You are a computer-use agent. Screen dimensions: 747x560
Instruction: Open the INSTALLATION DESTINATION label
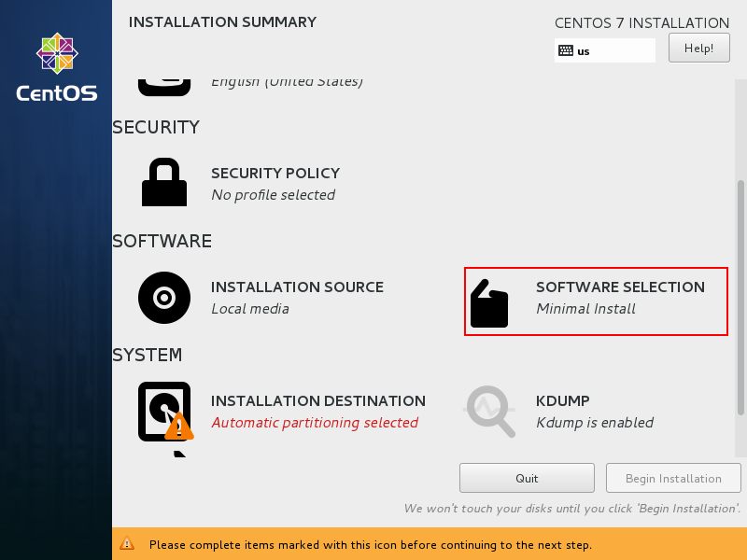click(x=318, y=401)
